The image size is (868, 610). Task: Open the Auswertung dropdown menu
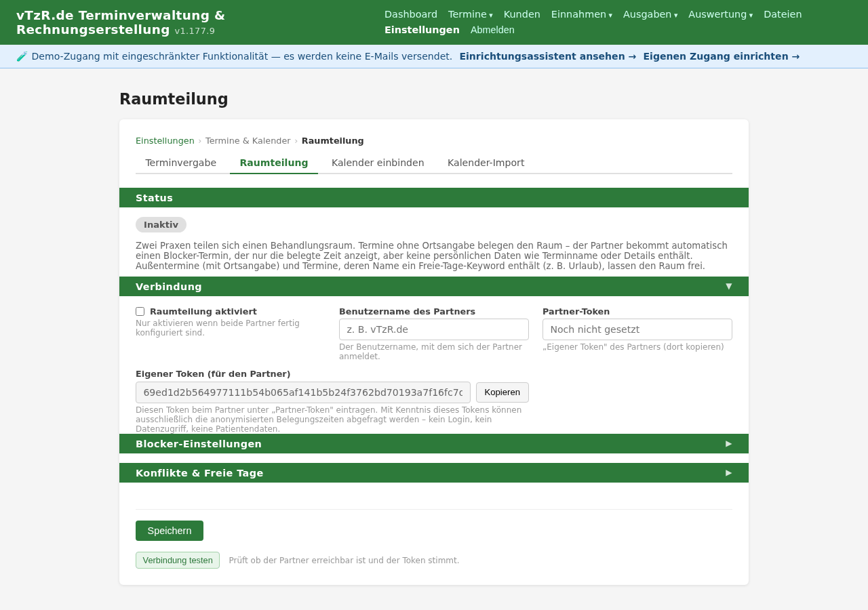click(720, 14)
